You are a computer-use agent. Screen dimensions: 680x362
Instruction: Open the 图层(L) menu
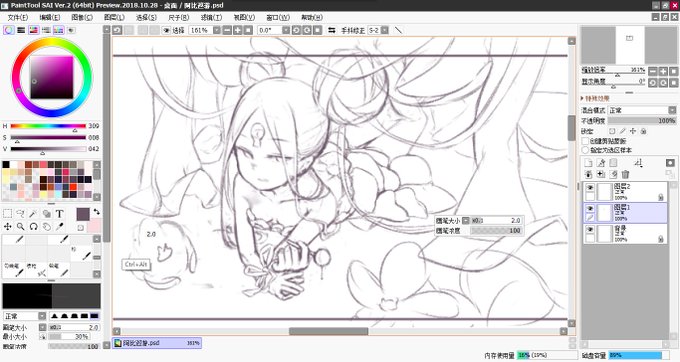click(114, 17)
